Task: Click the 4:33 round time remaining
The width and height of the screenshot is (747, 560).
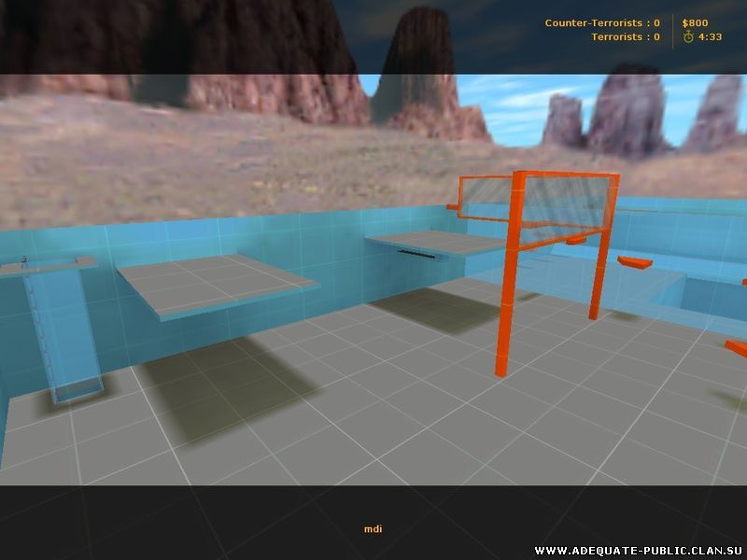Action: pyautogui.click(x=711, y=37)
